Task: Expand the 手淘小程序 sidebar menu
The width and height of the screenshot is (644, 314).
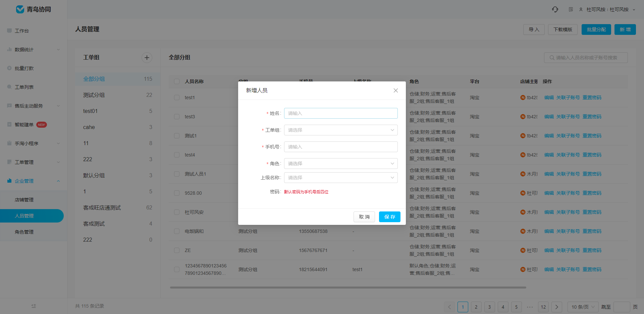Action: pyautogui.click(x=58, y=143)
